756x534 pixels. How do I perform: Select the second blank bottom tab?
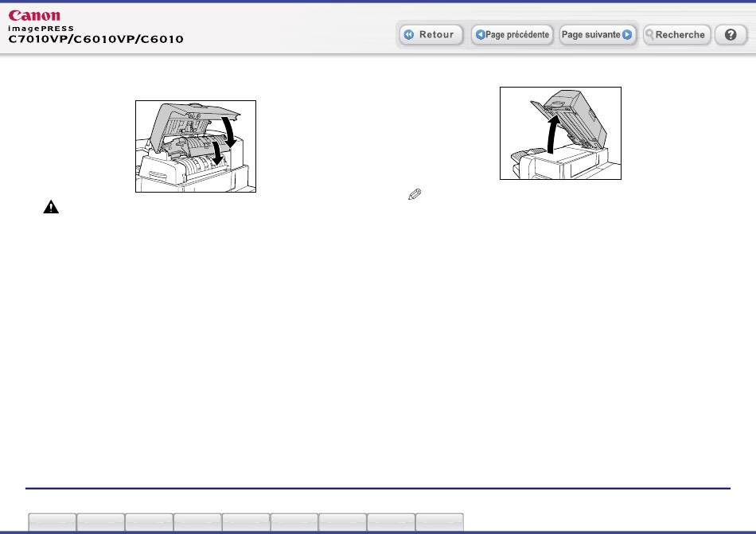point(101,522)
